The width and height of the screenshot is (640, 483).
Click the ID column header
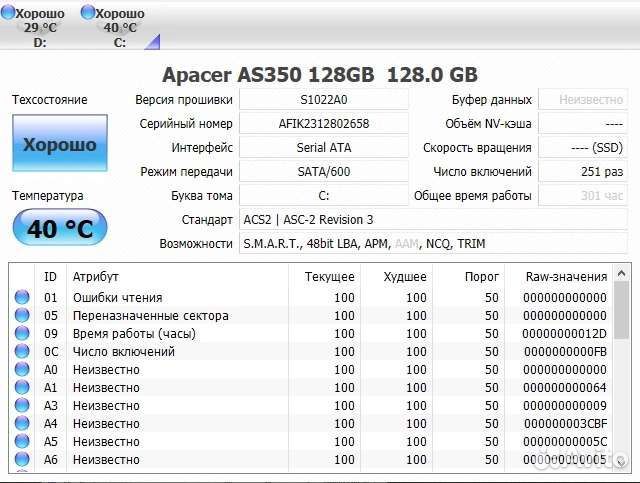click(x=50, y=277)
